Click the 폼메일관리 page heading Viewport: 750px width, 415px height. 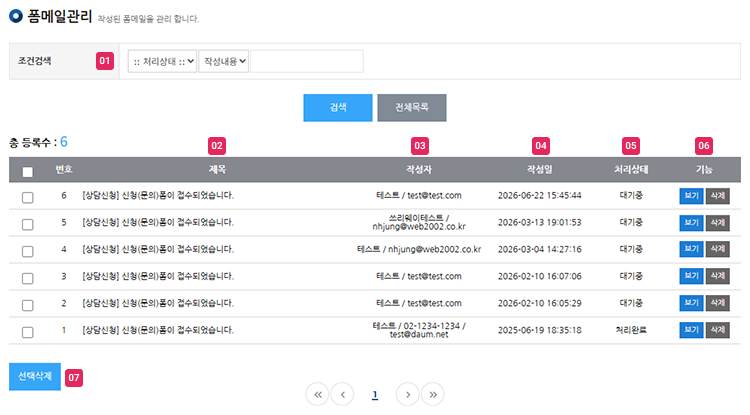[59, 16]
